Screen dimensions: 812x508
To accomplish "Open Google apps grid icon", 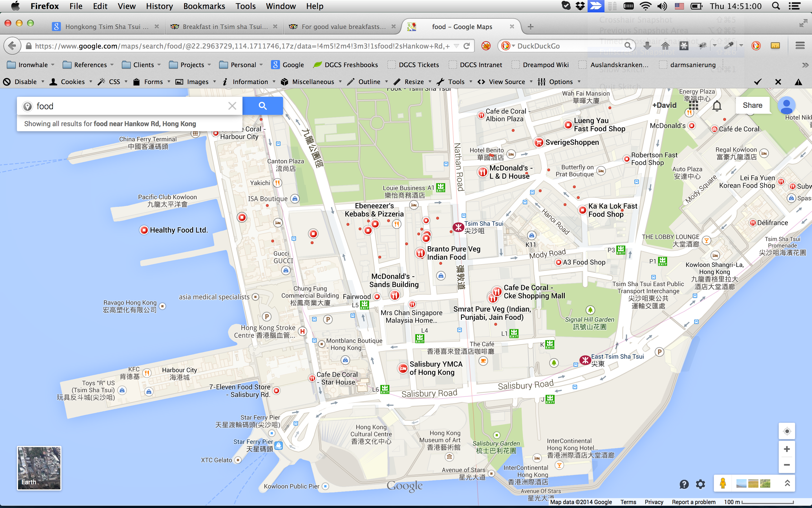I will (693, 106).
